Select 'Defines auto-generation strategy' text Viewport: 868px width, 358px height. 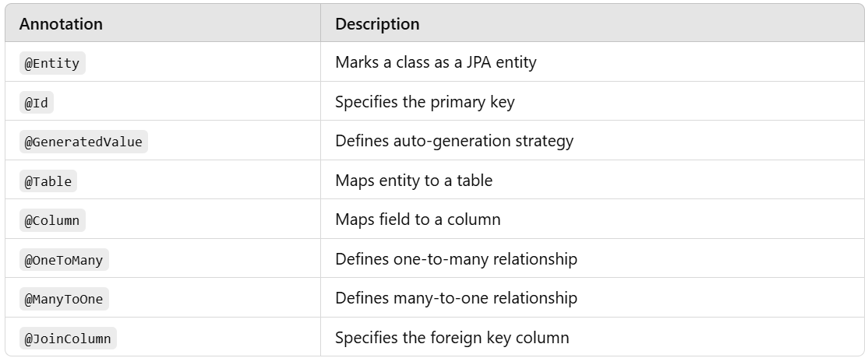click(454, 141)
